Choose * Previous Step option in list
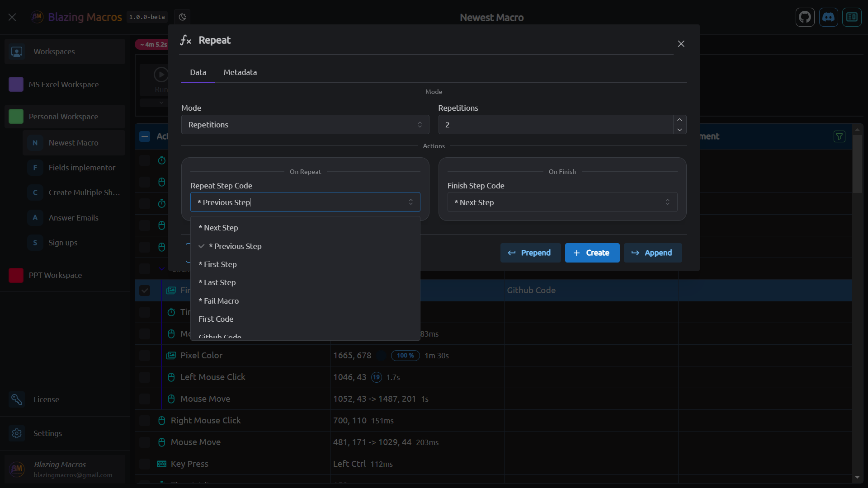Image resolution: width=868 pixels, height=488 pixels. pyautogui.click(x=305, y=246)
